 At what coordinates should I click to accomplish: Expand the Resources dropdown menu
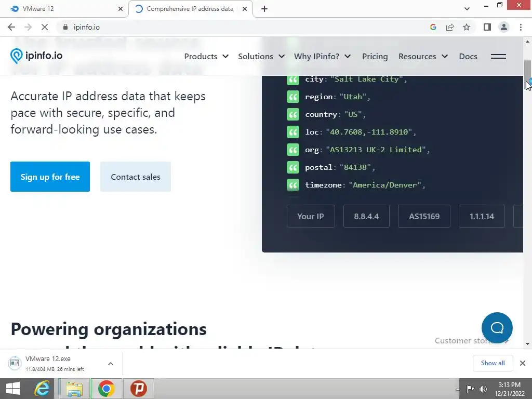423,56
